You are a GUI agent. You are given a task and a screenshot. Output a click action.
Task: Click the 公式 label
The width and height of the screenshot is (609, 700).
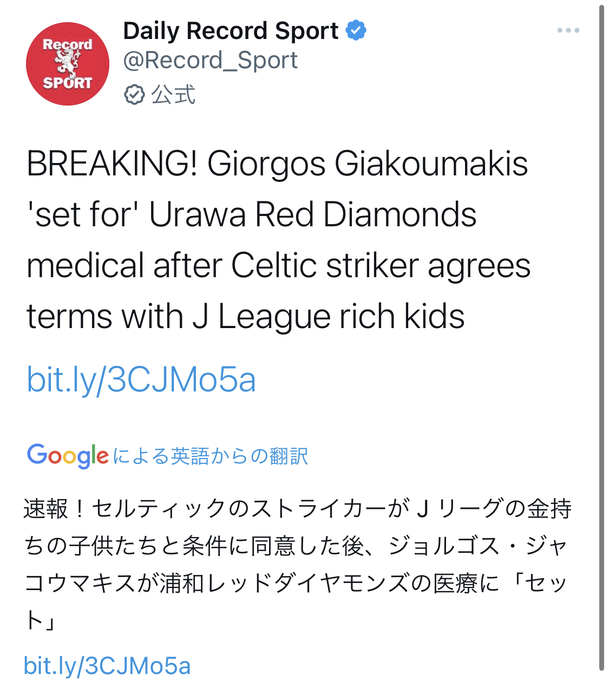[x=173, y=95]
